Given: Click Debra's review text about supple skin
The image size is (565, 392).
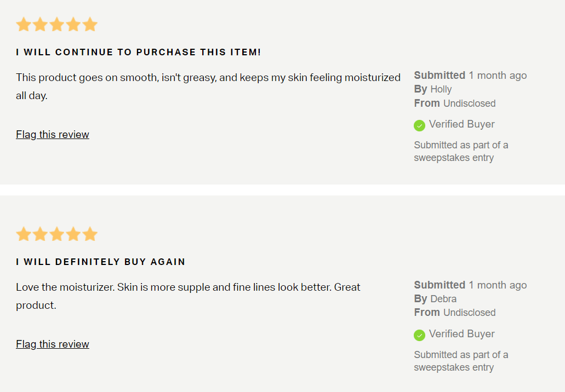Looking at the screenshot, I should (188, 287).
